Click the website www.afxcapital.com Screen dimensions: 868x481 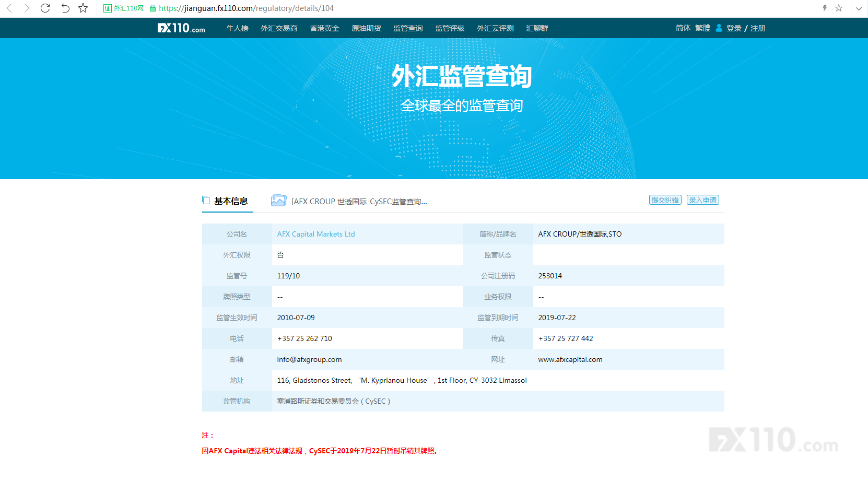click(570, 359)
